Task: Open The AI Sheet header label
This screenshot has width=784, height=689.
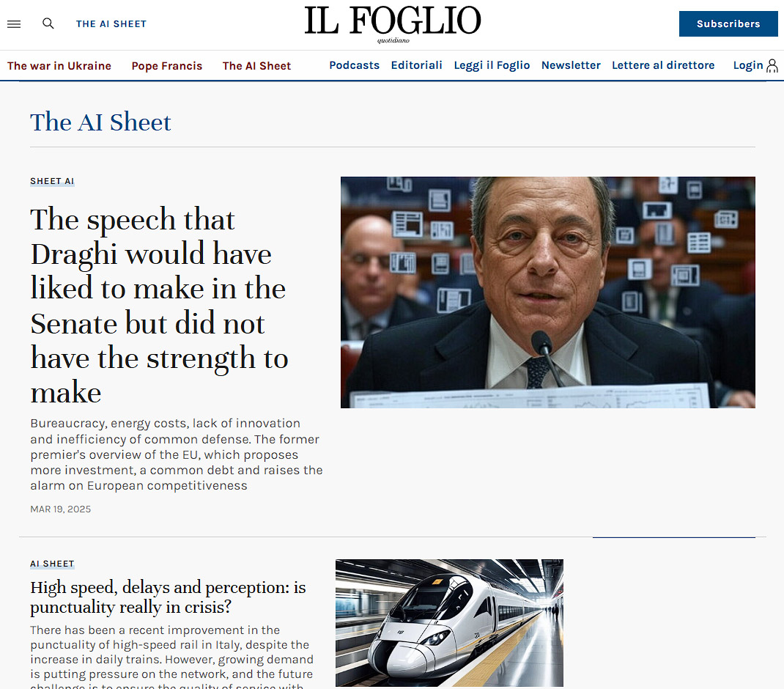Action: 111,24
